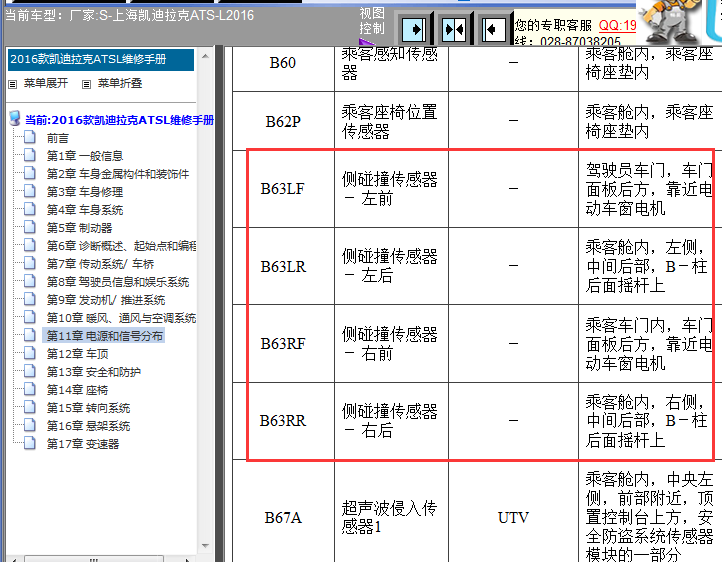Expand all menus with 菜单展开

pyautogui.click(x=46, y=83)
